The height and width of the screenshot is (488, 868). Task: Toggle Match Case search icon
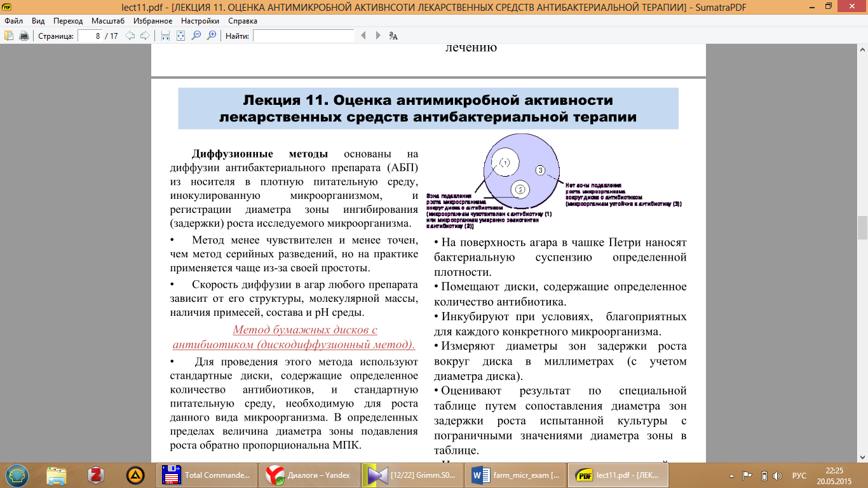(x=394, y=36)
